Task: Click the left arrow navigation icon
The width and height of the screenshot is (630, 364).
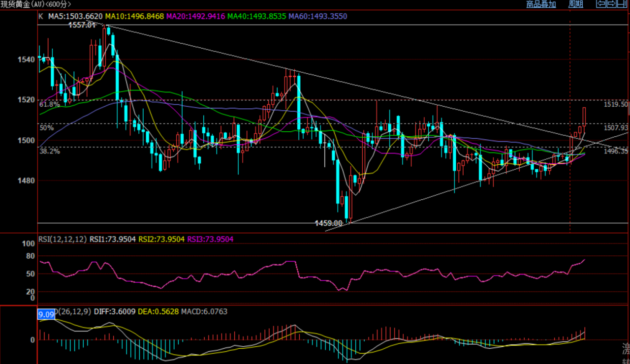Action: pyautogui.click(x=601, y=3)
